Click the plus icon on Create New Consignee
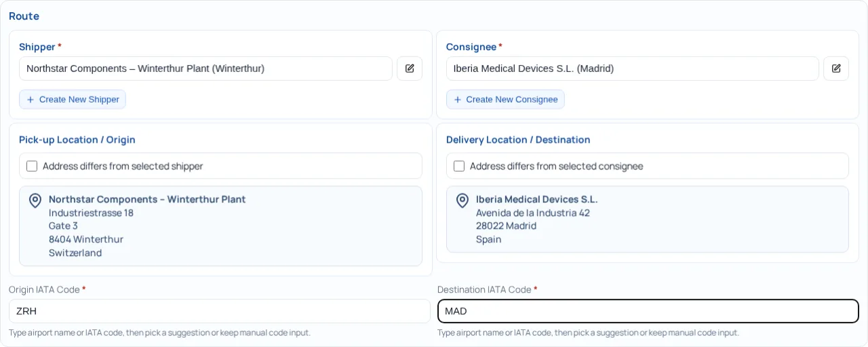The image size is (868, 347). pos(458,100)
